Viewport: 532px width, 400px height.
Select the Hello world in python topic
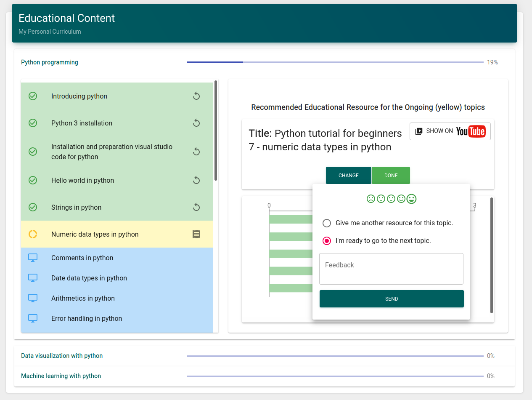117,180
